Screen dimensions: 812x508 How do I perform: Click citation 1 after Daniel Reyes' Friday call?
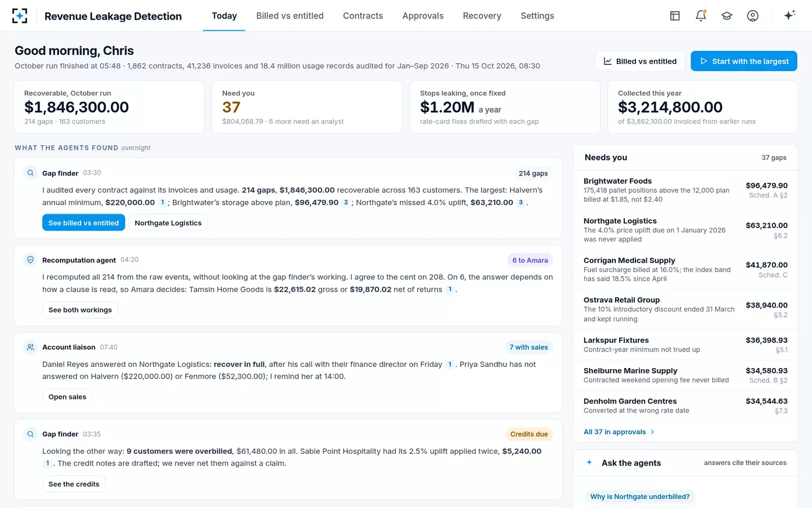pyautogui.click(x=450, y=364)
